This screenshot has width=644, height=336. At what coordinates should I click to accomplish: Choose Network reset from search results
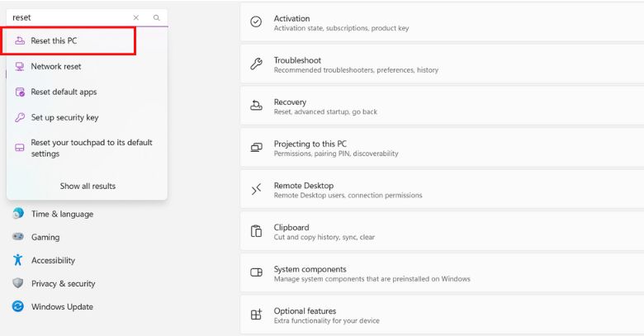click(56, 66)
